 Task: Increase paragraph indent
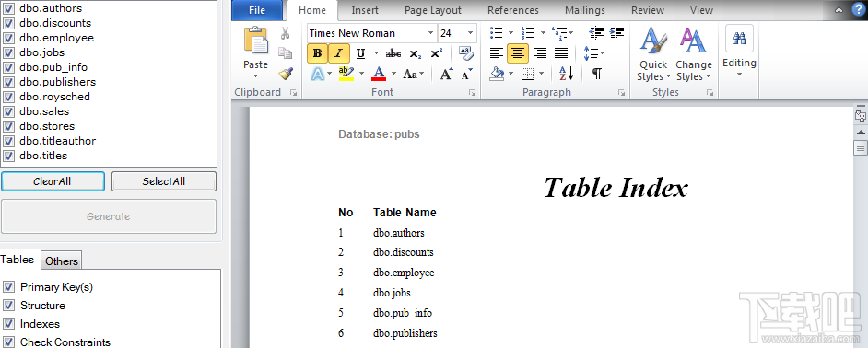point(617,32)
